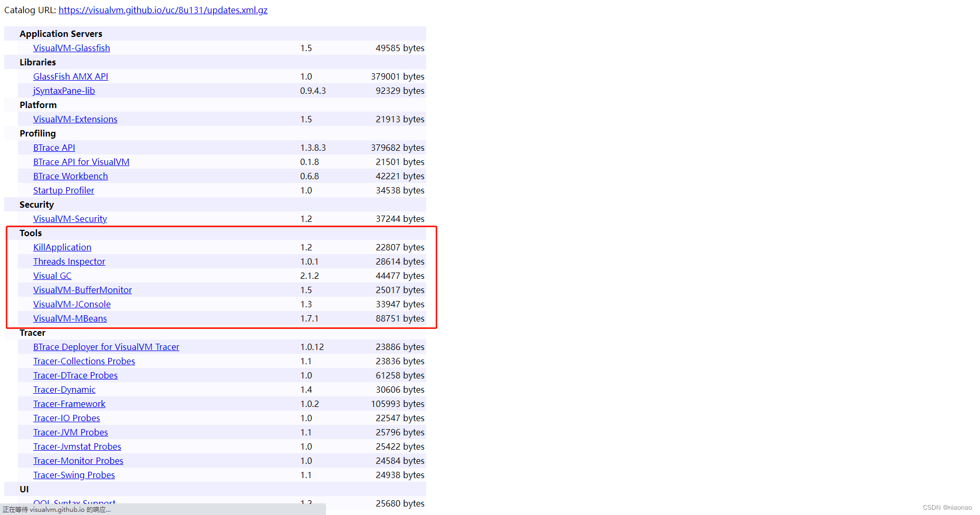Select the VisualVM-Extensions link

pyautogui.click(x=75, y=119)
